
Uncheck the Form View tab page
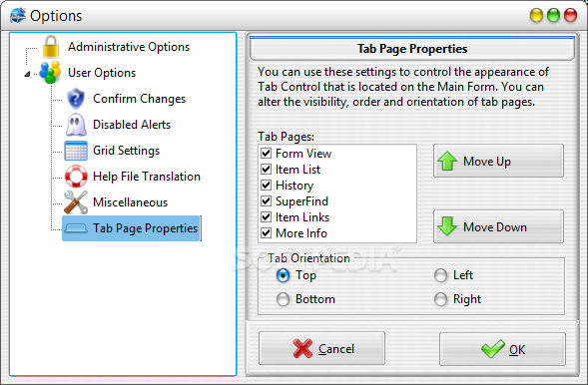[266, 154]
